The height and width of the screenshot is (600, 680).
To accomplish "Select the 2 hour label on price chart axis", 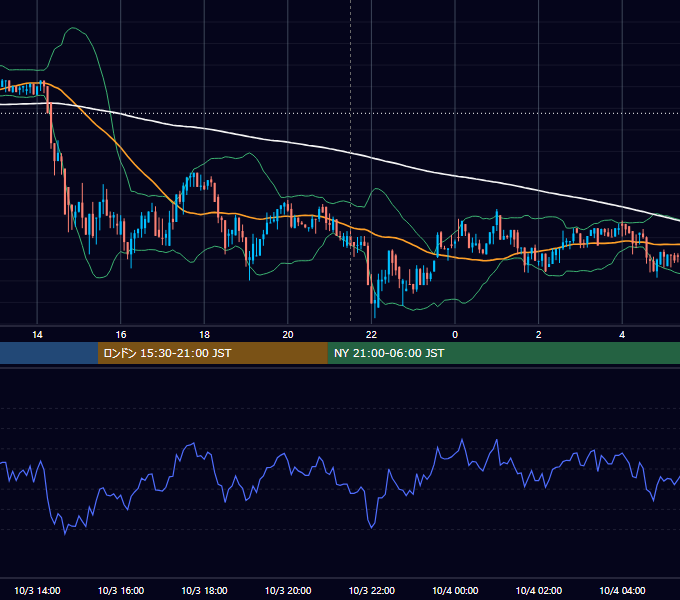I will click(x=539, y=335).
